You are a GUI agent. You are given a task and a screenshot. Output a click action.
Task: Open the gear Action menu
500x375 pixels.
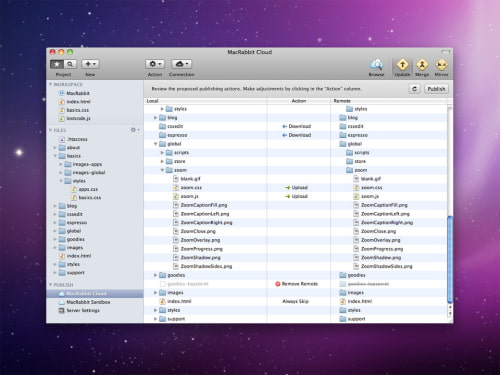[155, 64]
